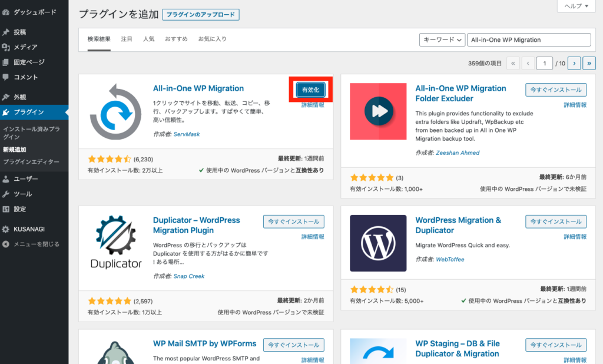Click the plugin search keyword field
Viewport: 603px width, 364px height.
pos(529,39)
